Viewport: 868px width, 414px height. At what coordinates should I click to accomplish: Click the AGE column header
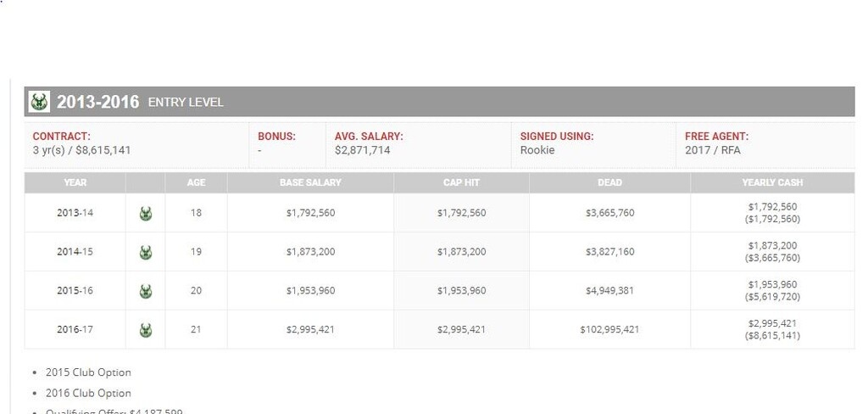click(196, 182)
